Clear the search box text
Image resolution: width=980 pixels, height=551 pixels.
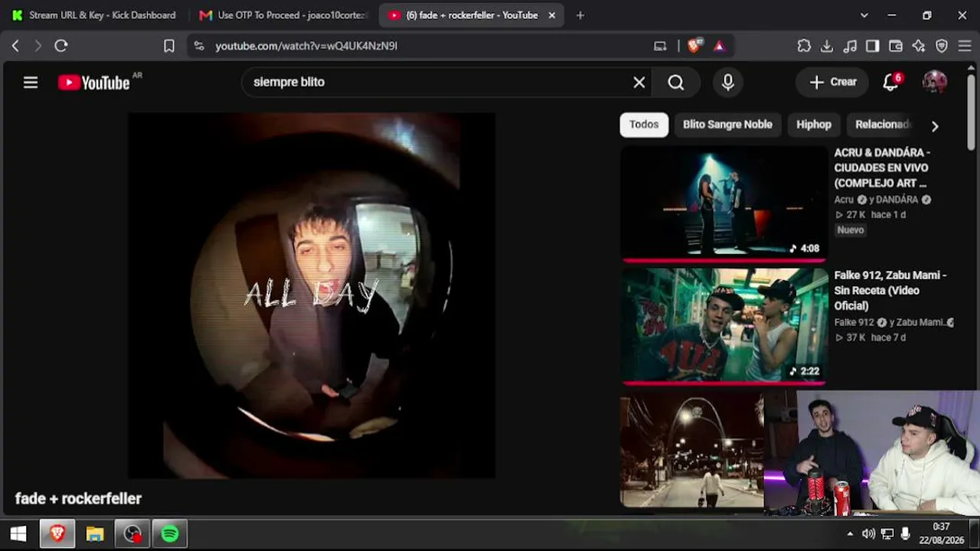click(x=639, y=83)
